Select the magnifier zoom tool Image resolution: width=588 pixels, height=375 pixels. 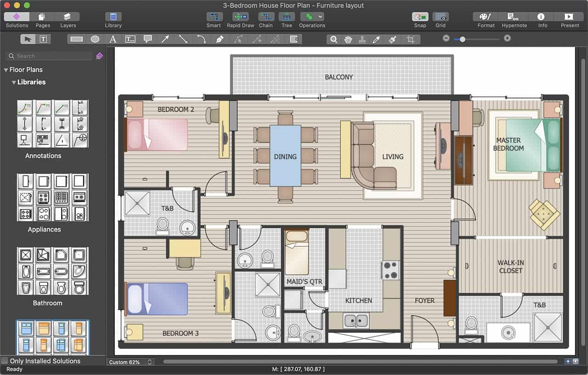tap(334, 40)
